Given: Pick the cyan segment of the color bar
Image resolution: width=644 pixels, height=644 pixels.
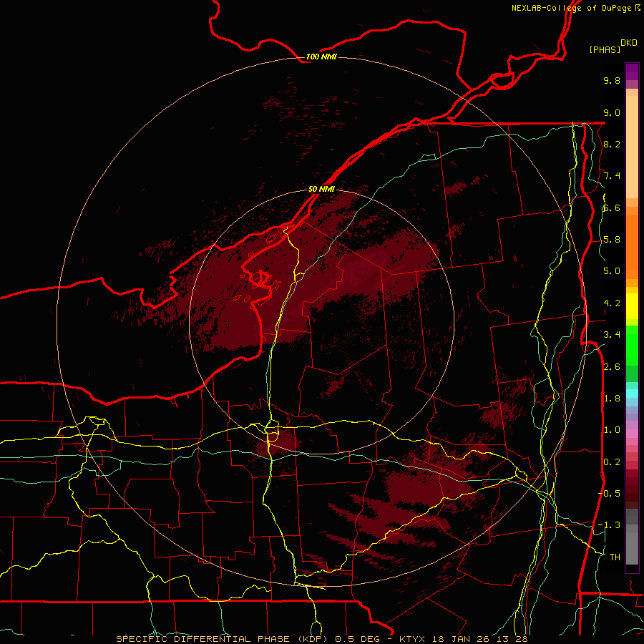Looking at the screenshot, I should pyautogui.click(x=632, y=394).
